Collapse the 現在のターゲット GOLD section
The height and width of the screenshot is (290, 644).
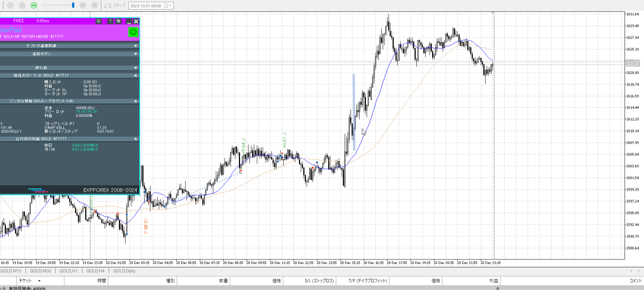click(x=135, y=75)
